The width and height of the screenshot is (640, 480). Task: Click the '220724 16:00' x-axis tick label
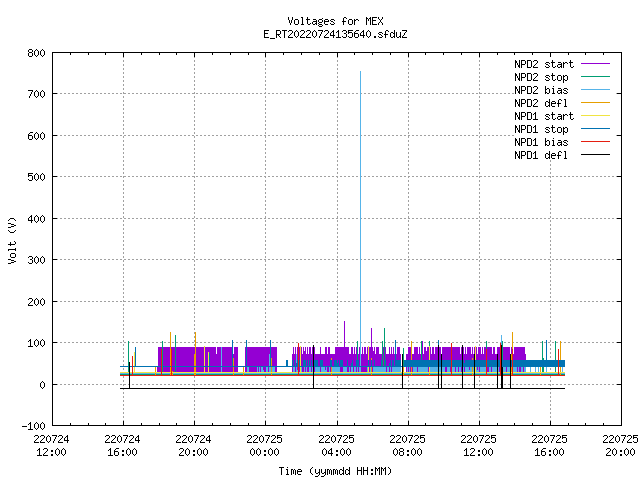[x=122, y=446]
